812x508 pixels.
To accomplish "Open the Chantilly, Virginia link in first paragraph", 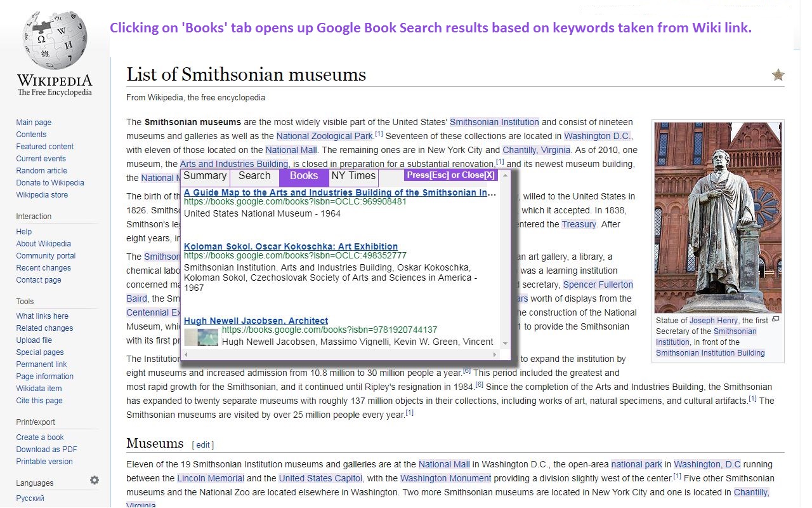I will 537,150.
